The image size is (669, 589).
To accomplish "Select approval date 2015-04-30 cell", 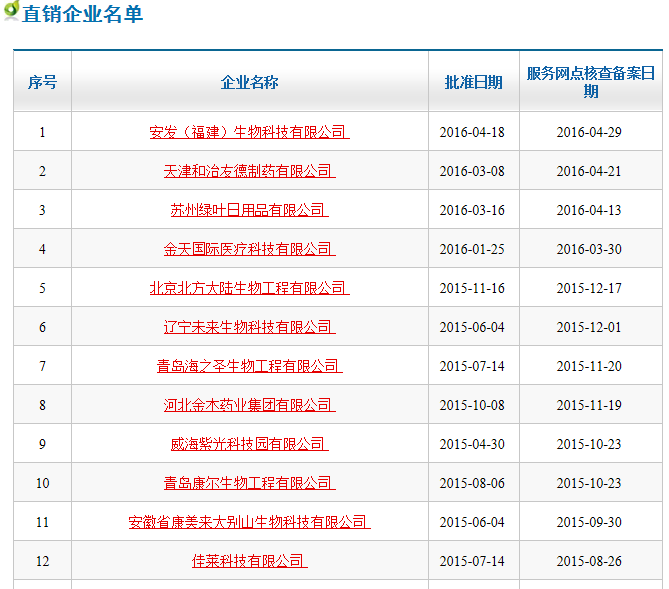I will [x=472, y=444].
